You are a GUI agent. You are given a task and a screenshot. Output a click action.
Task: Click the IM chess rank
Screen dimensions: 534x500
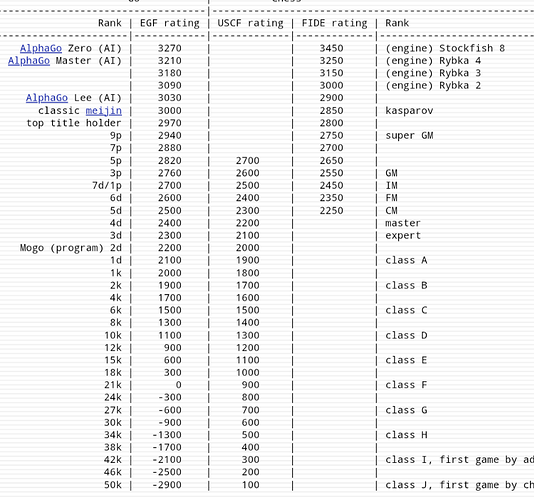391,186
